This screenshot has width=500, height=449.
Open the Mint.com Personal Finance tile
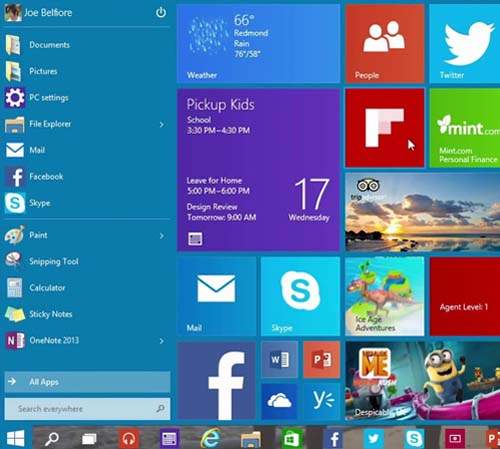465,128
